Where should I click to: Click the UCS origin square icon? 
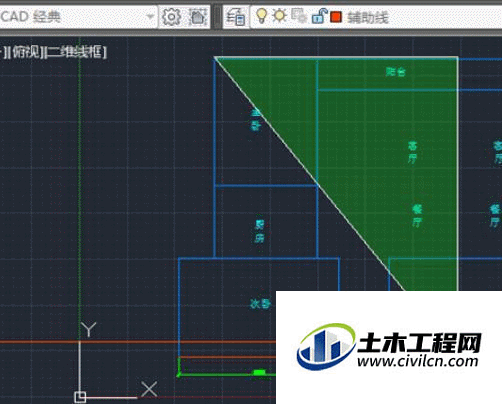coord(80,397)
